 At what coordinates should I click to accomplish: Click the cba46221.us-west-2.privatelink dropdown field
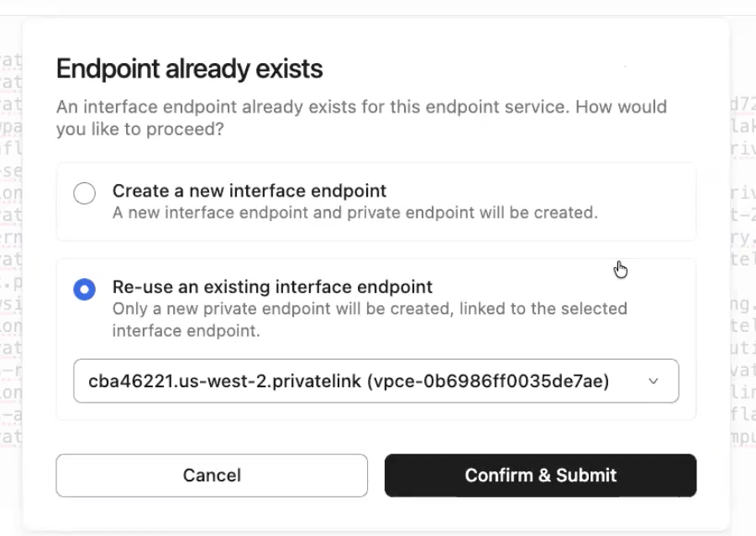(375, 381)
